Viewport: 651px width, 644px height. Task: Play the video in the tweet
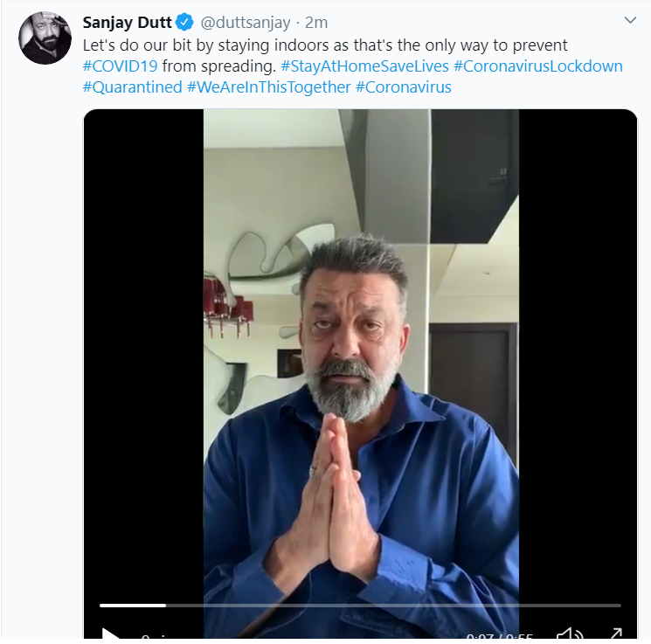[x=110, y=634]
